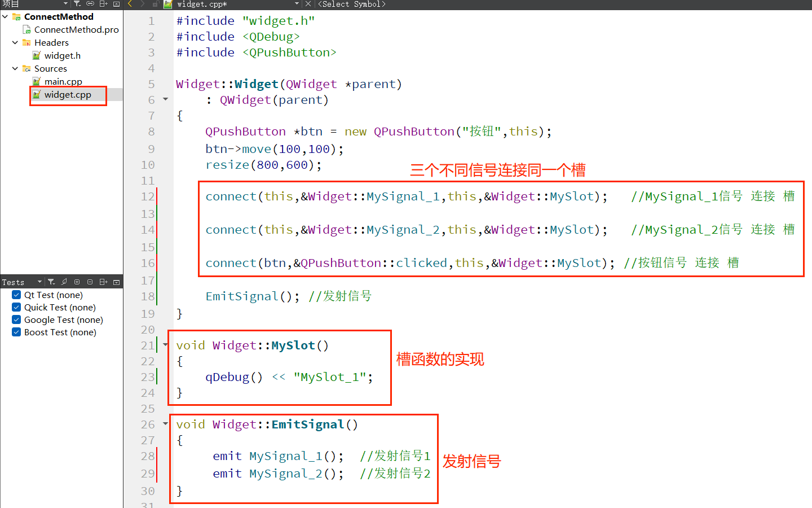812x508 pixels.
Task: Collapse the Sources folder node
Action: tap(15, 68)
